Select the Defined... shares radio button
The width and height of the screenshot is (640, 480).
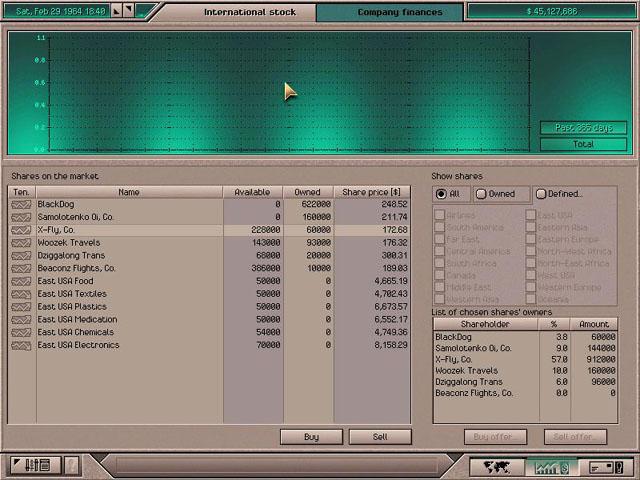pyautogui.click(x=541, y=194)
